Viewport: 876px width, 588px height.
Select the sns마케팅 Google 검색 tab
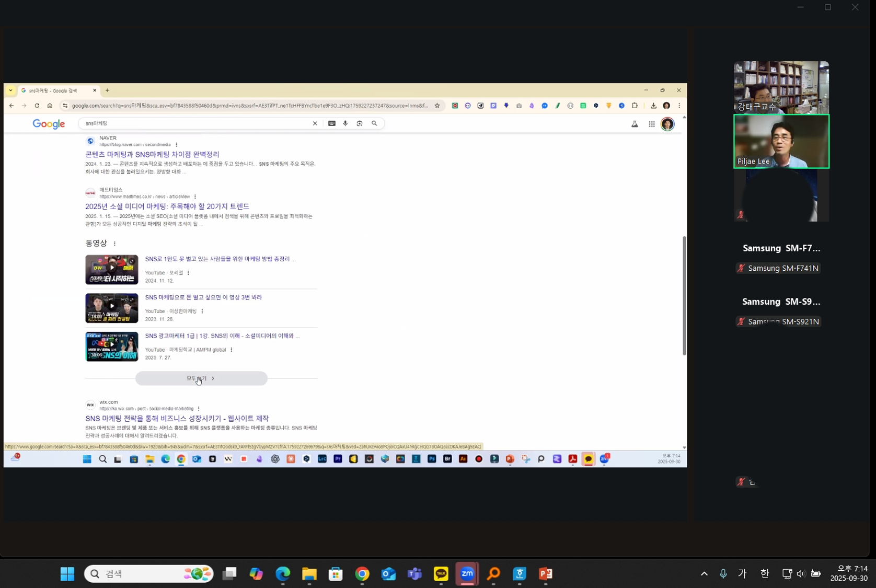(x=55, y=90)
